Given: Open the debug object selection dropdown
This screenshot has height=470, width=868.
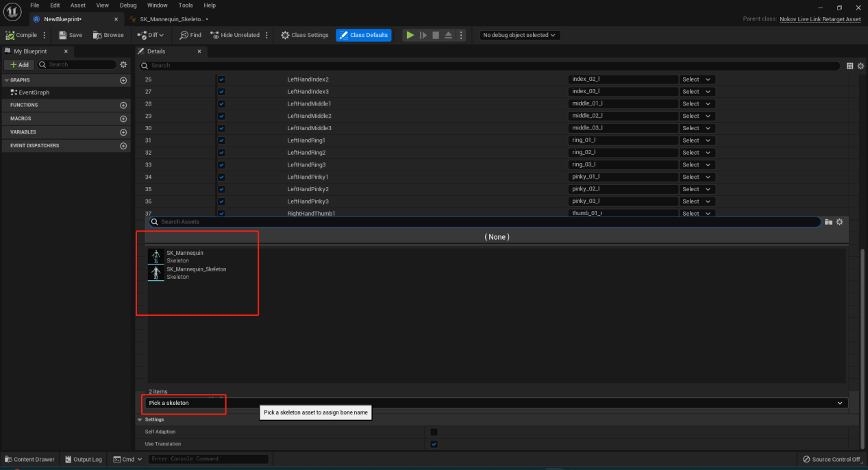Looking at the screenshot, I should click(x=520, y=35).
